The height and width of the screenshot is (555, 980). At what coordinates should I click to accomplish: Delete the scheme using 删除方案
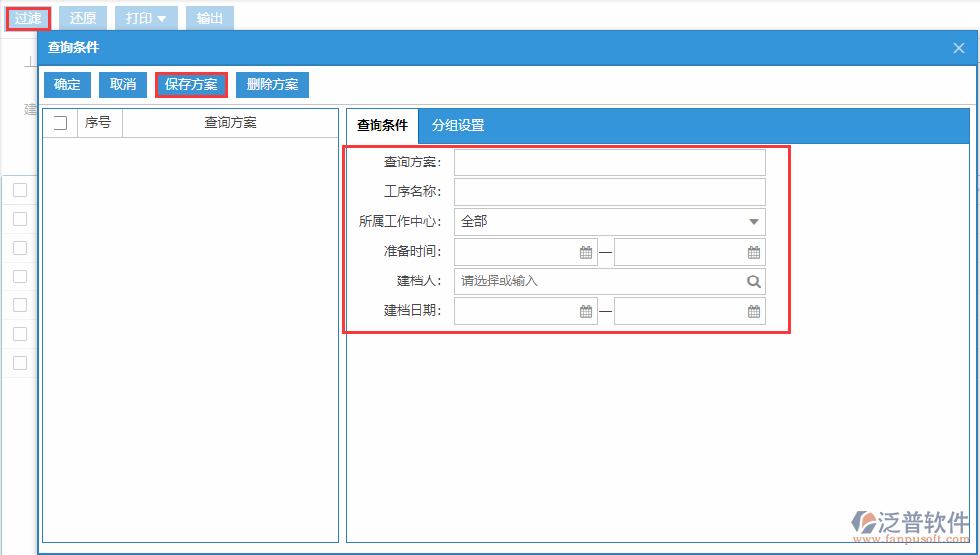[272, 85]
